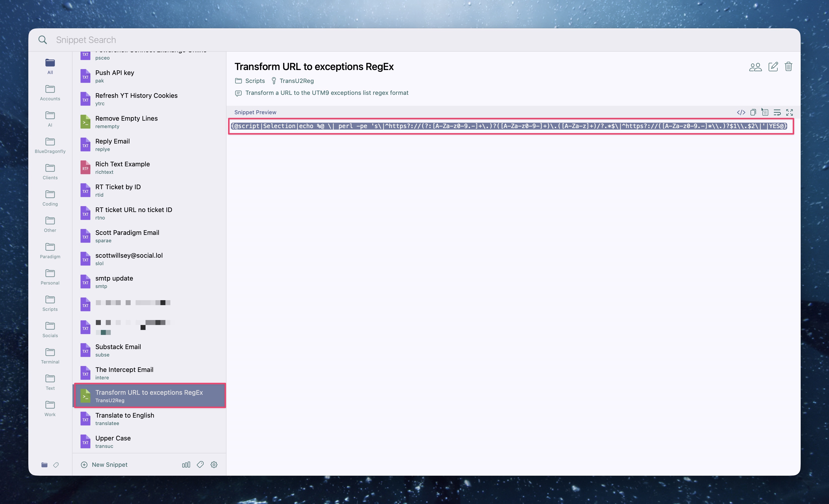829x504 pixels.
Task: Select the Coding folder
Action: pos(50,198)
